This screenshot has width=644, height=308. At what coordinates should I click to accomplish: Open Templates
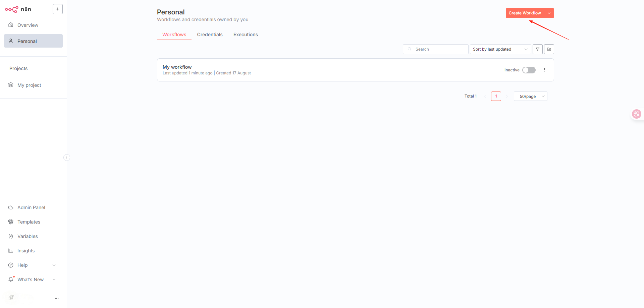tap(33, 222)
